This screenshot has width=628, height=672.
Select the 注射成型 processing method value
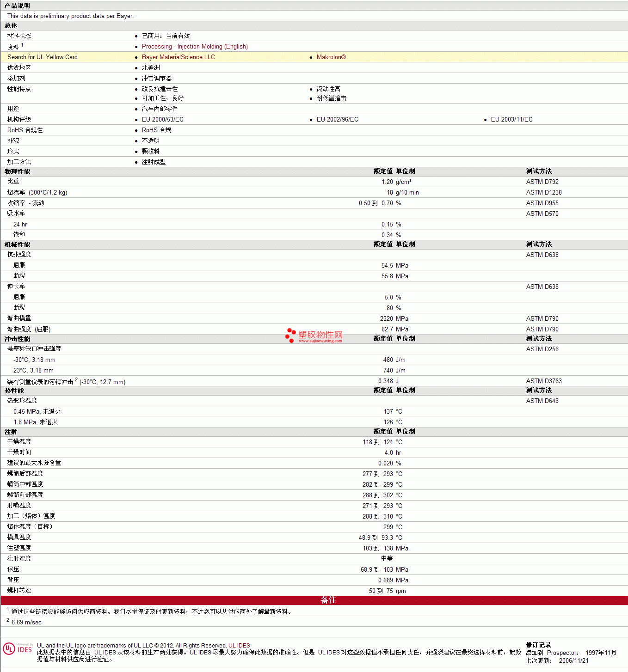pyautogui.click(x=154, y=162)
